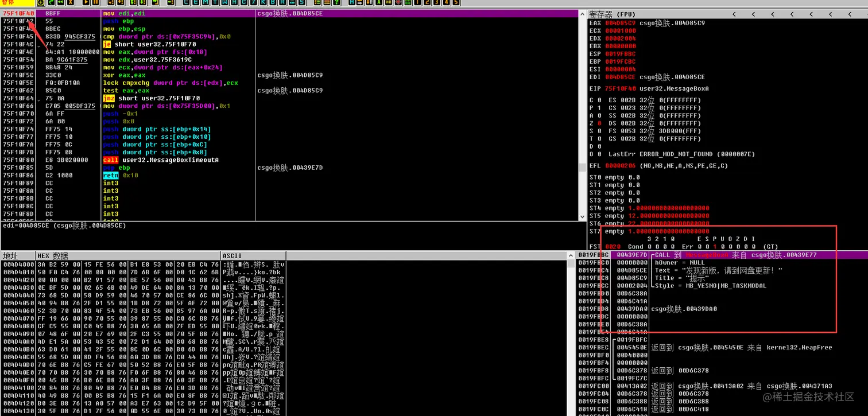Restart the debugged program
The width and height of the screenshot is (868, 416).
pyautogui.click(x=61, y=3)
